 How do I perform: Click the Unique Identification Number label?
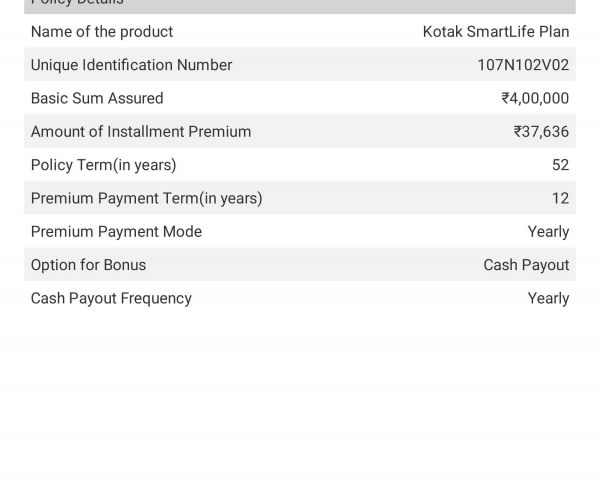pos(131,65)
